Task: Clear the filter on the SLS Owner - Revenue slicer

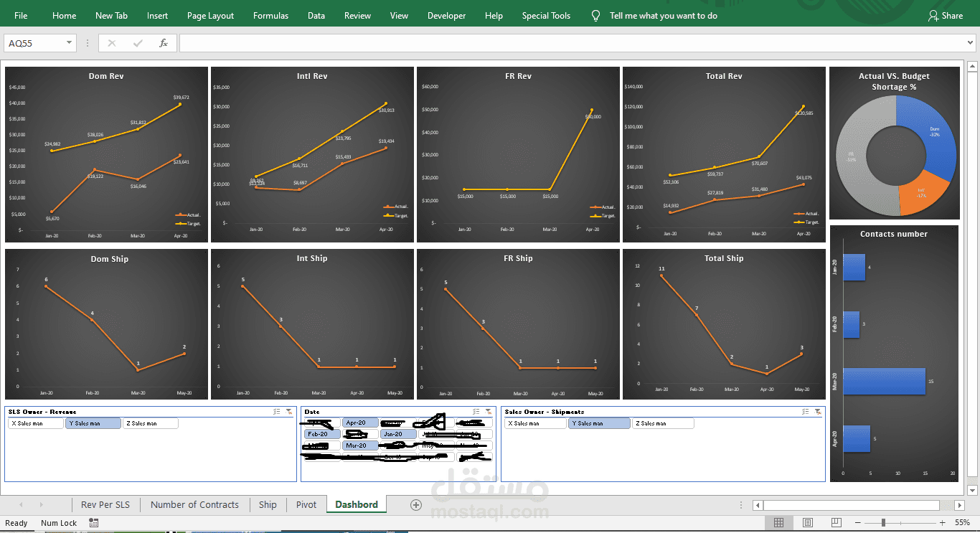Action: [290, 412]
